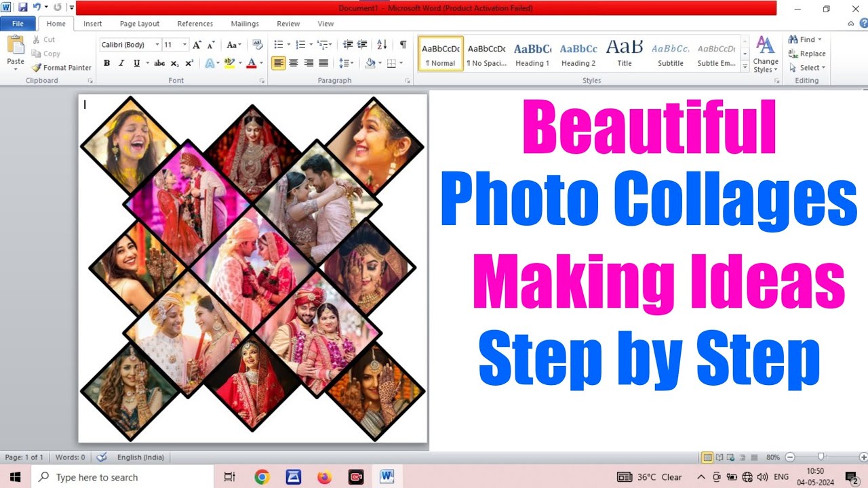Save the document from Quick Access toolbar
868x488 pixels.
[23, 7]
